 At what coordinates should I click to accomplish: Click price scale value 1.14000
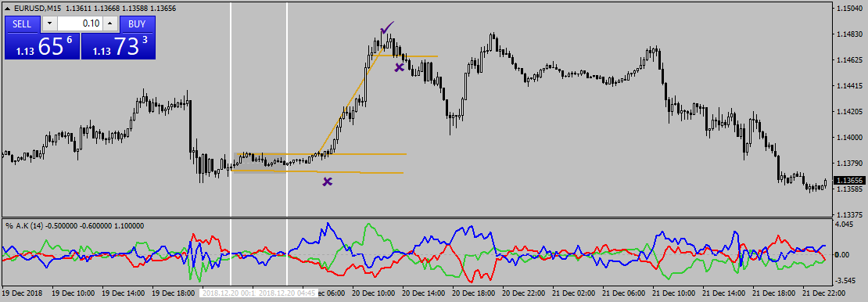850,138
